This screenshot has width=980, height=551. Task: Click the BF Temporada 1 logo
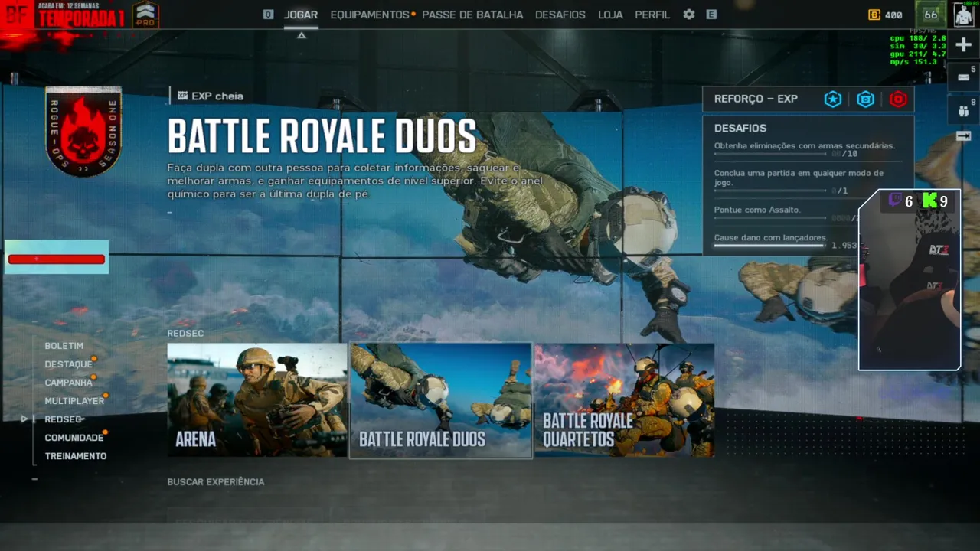pos(64,15)
